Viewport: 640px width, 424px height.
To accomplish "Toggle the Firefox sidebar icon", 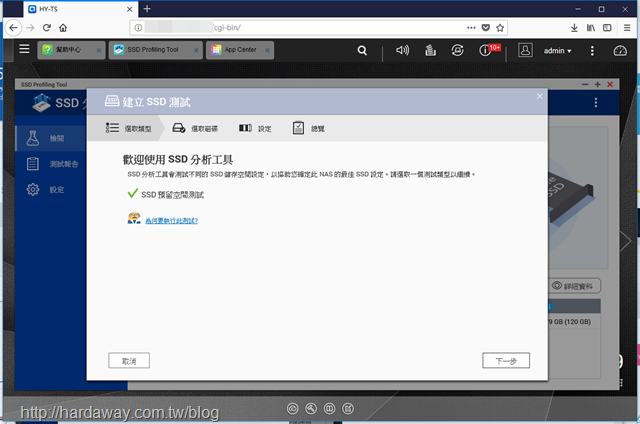I will (x=607, y=28).
